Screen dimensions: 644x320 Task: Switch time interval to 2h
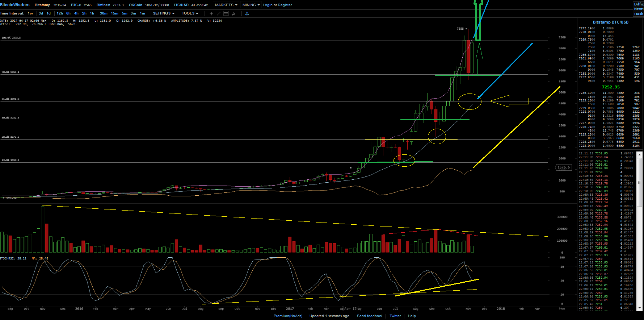tap(84, 13)
